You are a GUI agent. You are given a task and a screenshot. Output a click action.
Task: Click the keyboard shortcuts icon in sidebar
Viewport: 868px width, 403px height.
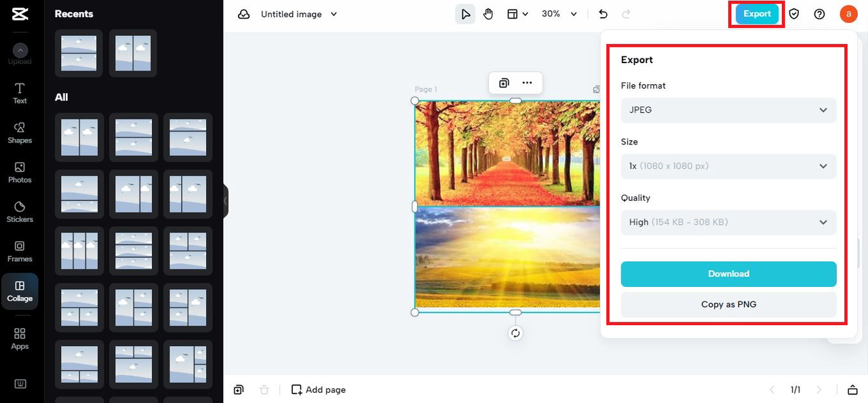click(20, 384)
